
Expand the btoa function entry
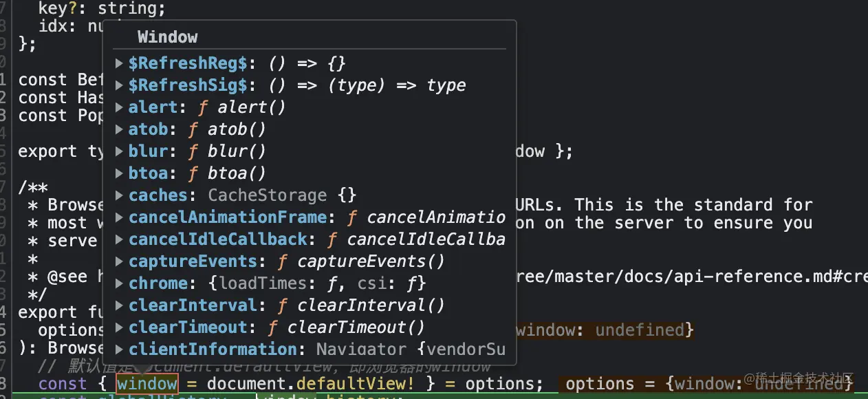coord(120,174)
